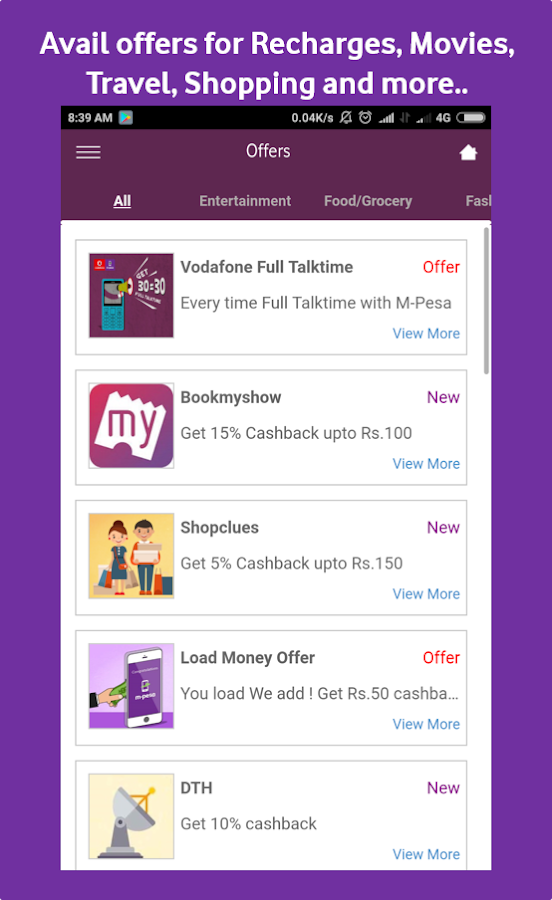
Task: Tap the Shopclues shopping couple image
Action: point(131,556)
